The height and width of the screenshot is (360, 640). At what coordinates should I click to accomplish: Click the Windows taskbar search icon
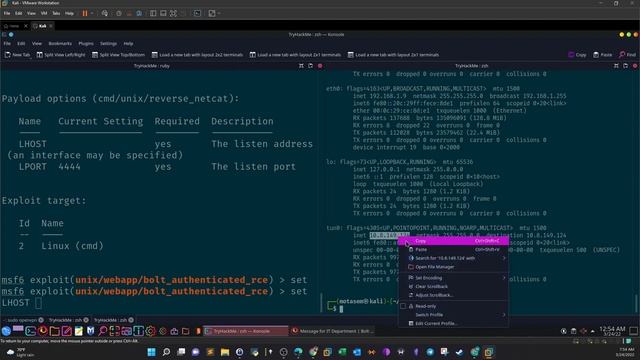[x=166, y=352]
